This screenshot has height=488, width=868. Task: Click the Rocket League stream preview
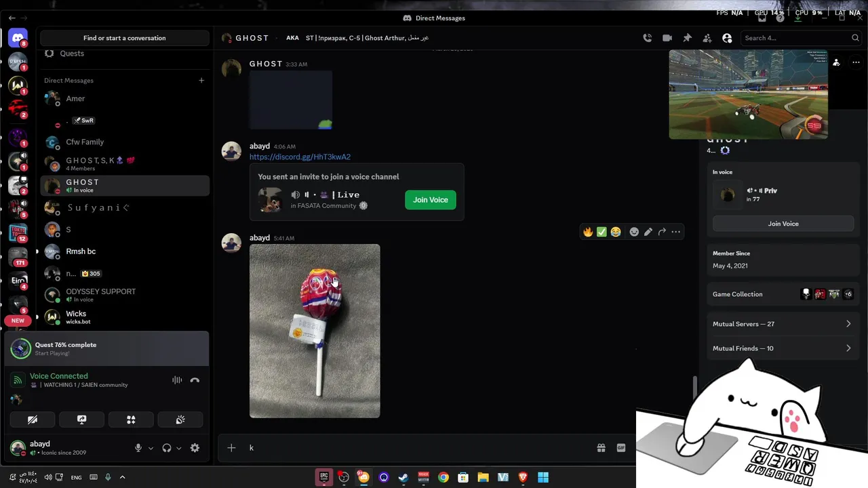pyautogui.click(x=748, y=94)
